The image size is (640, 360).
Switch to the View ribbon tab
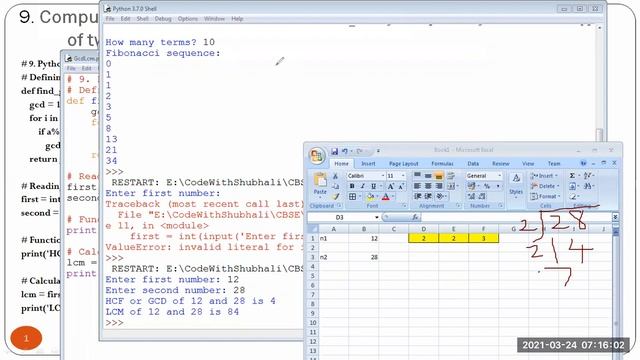pos(528,163)
